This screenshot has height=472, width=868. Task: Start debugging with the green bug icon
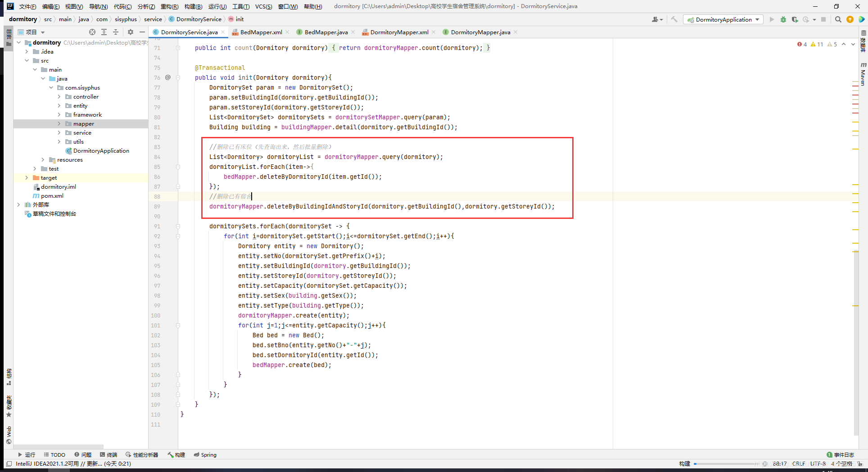783,19
